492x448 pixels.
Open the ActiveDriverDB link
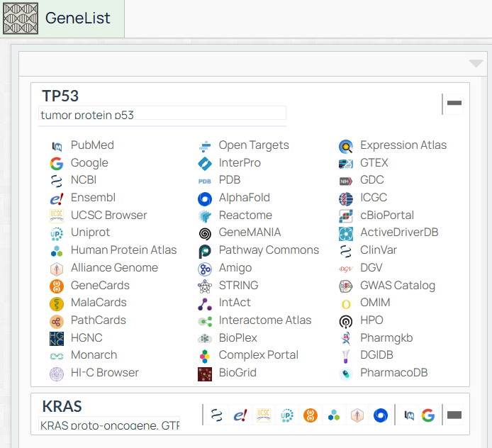(399, 233)
